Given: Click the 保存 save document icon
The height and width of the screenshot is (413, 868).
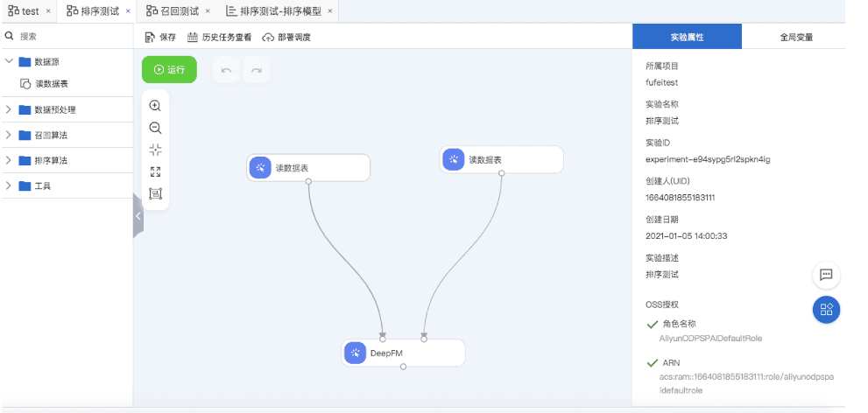Looking at the screenshot, I should (150, 37).
